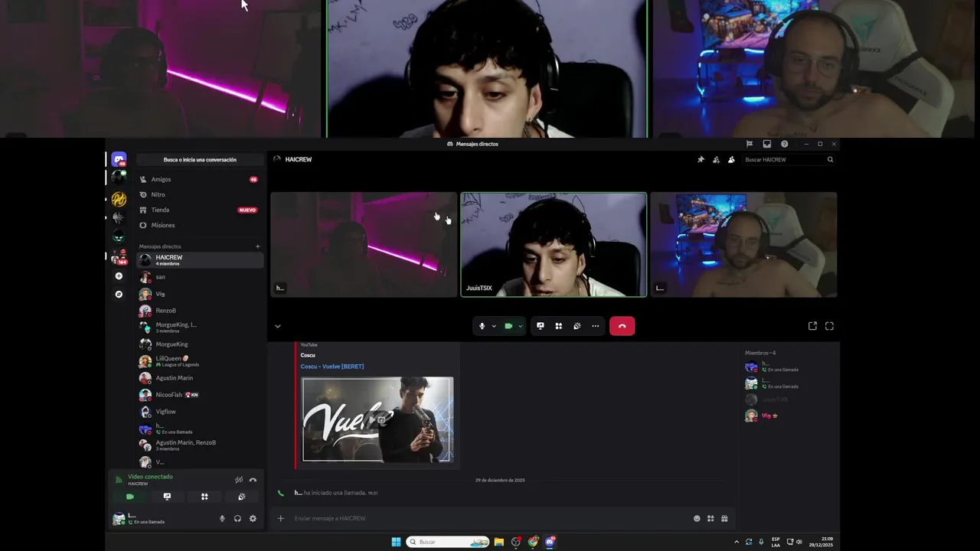Image resolution: width=980 pixels, height=551 pixels.
Task: Send a gift from message bar
Action: 724,518
